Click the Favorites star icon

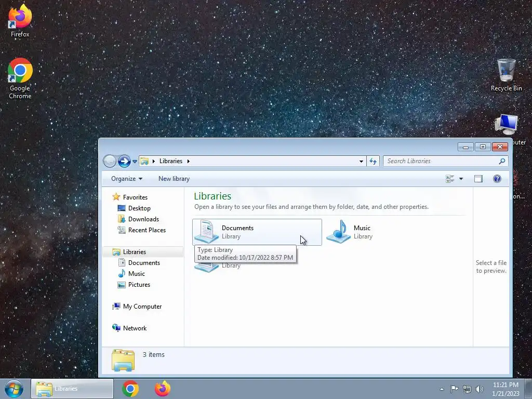(x=116, y=197)
